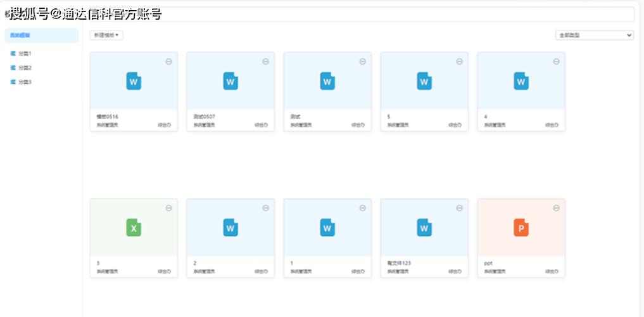Click 综合办 on the ppt card
The width and height of the screenshot is (644, 317).
click(x=552, y=271)
